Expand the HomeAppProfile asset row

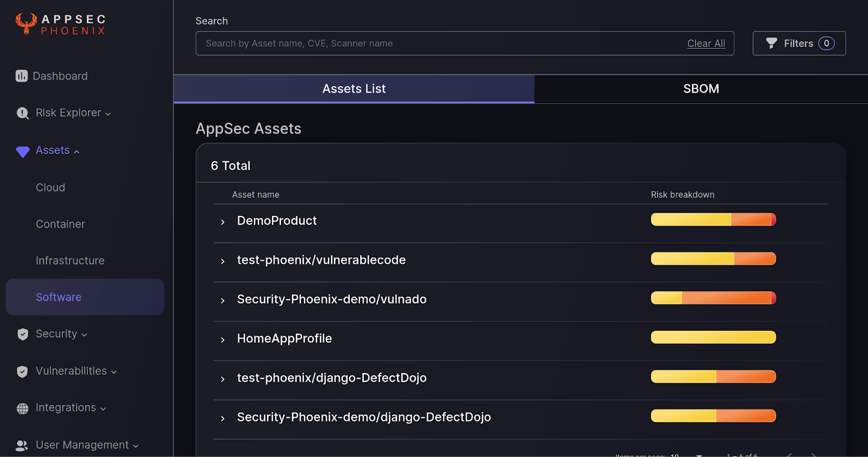222,340
